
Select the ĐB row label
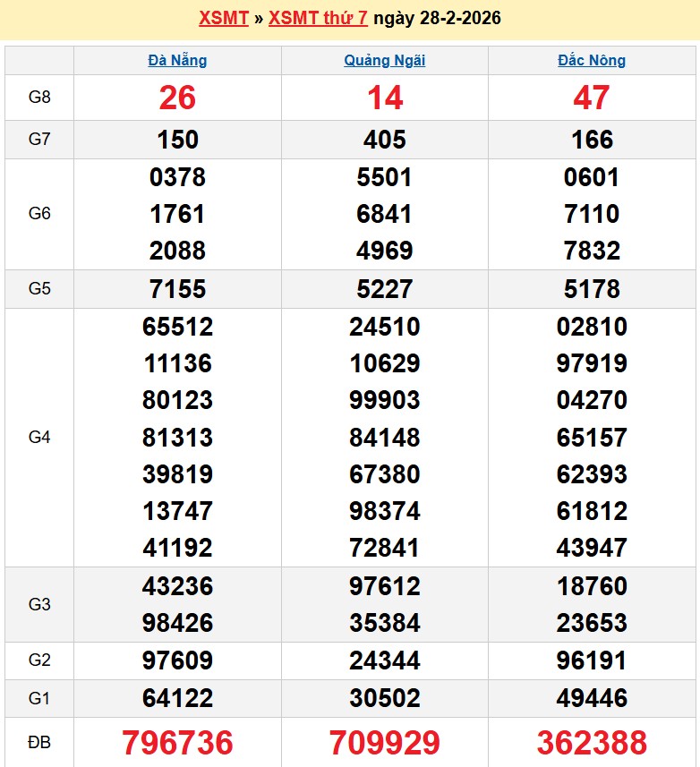pyautogui.click(x=39, y=743)
